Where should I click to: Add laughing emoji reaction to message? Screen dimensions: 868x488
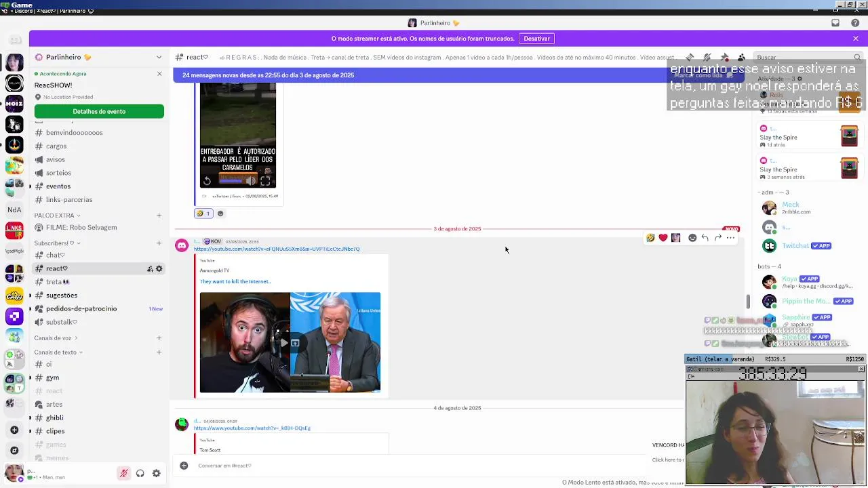pos(650,238)
